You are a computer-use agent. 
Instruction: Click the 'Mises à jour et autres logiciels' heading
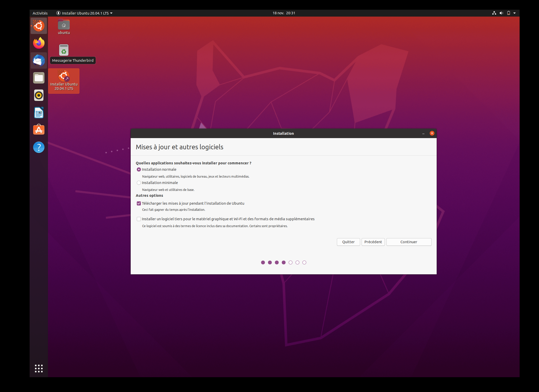[x=179, y=147]
